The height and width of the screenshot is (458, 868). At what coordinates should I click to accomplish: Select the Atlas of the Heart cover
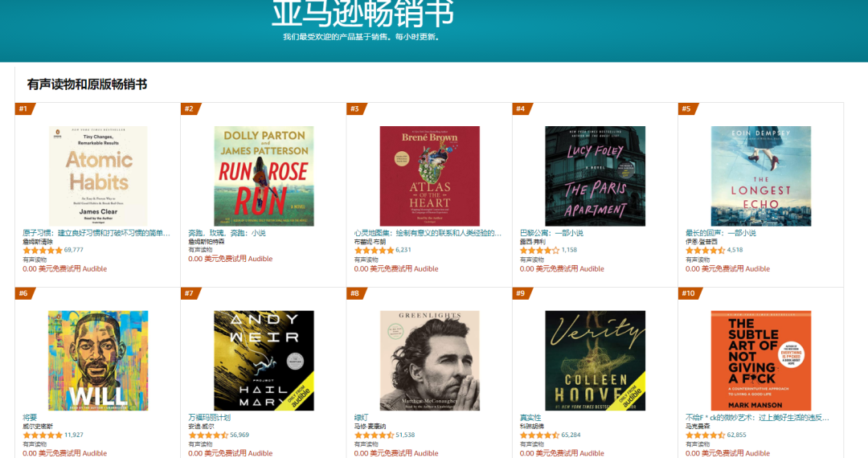429,176
